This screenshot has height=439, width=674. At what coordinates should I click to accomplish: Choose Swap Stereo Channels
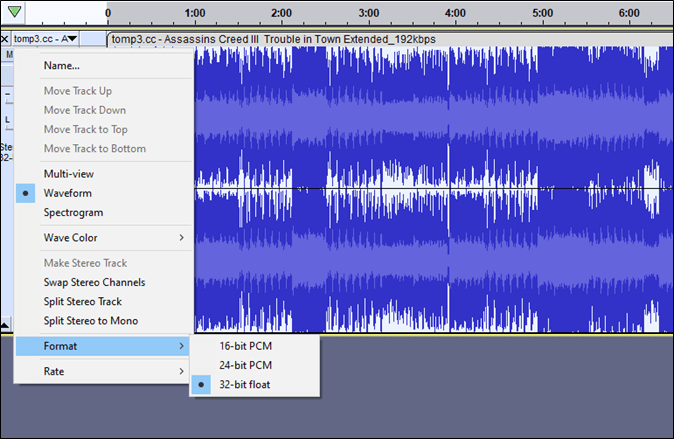pyautogui.click(x=94, y=283)
